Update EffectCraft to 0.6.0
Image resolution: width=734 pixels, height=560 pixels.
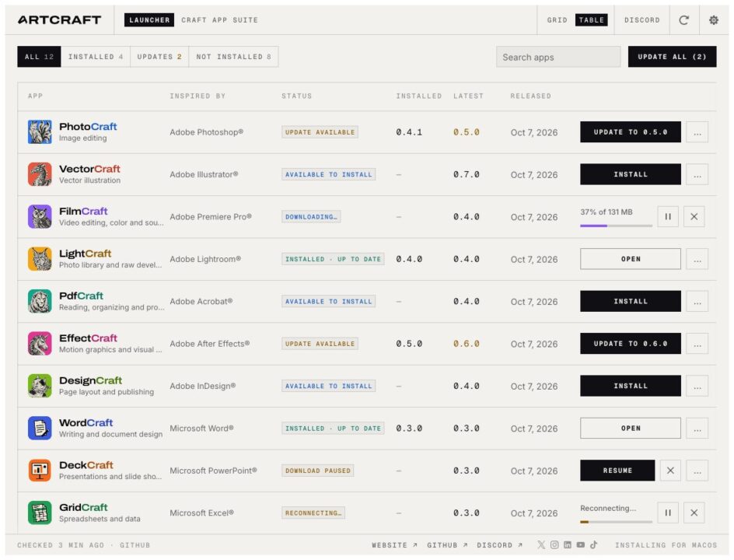click(631, 344)
